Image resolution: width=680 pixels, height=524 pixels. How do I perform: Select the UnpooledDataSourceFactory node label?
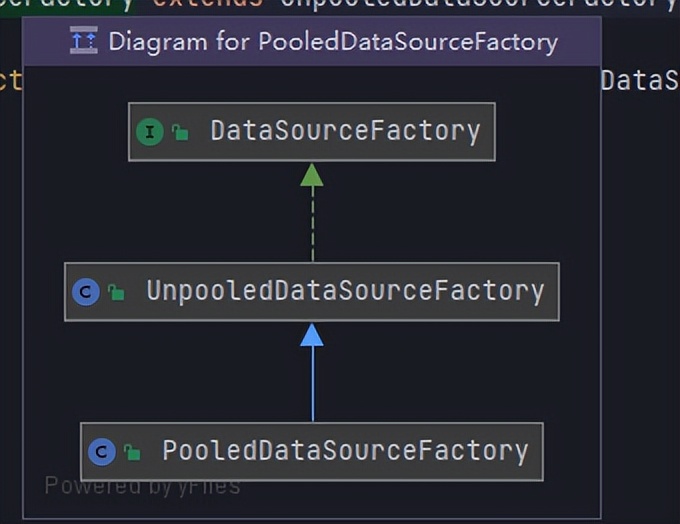[x=345, y=291]
